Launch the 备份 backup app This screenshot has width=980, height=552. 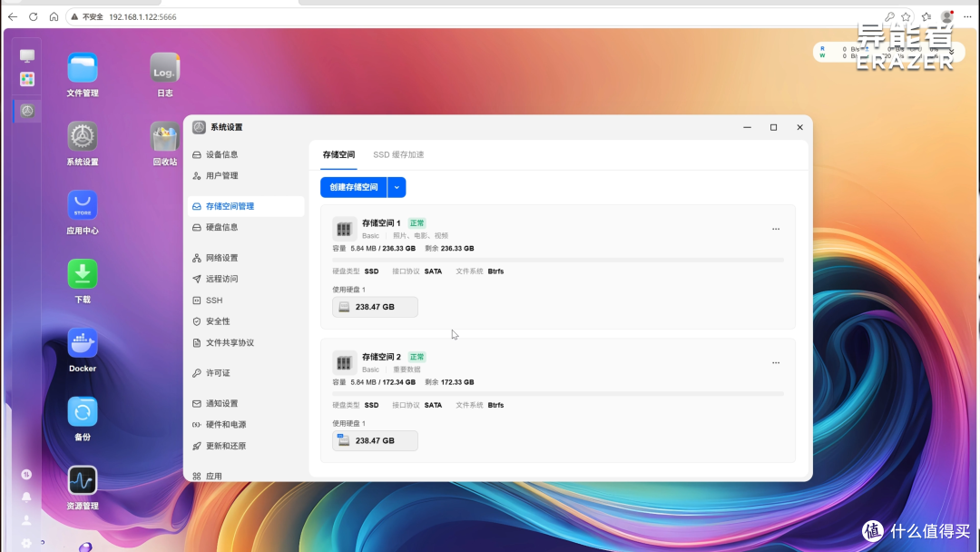click(x=83, y=412)
